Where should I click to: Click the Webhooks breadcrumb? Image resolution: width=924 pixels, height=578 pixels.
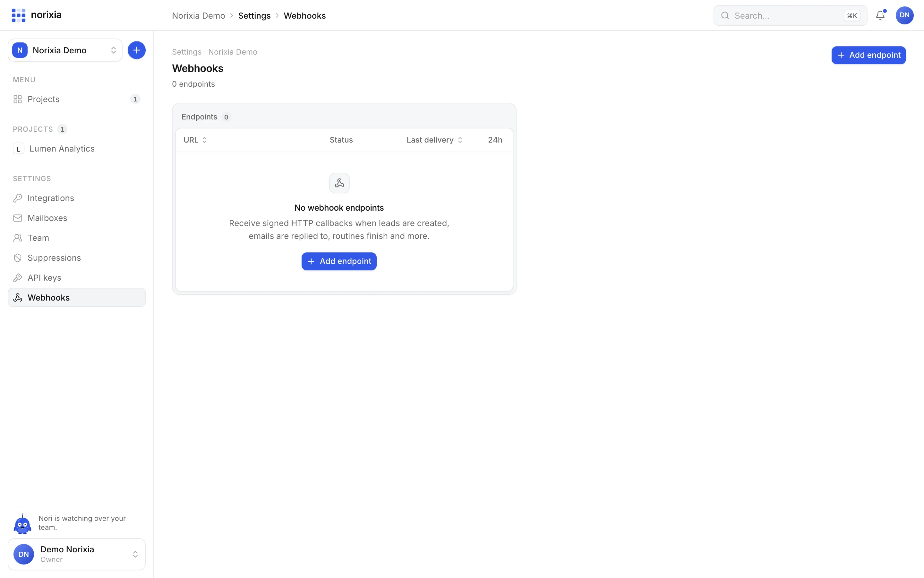tap(304, 16)
